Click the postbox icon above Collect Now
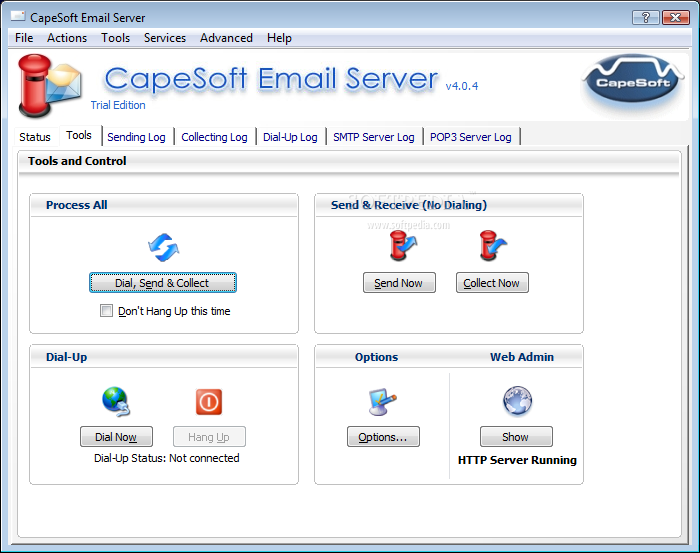The width and height of the screenshot is (700, 553). click(492, 245)
